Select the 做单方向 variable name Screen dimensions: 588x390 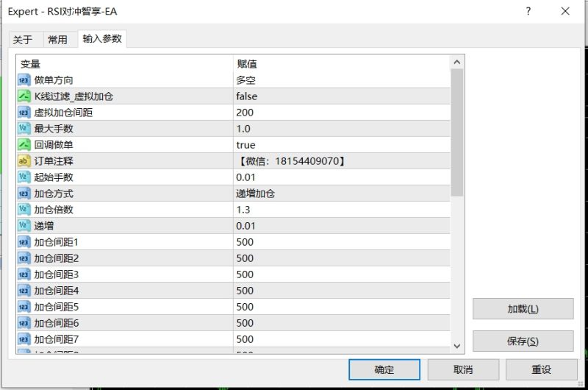(54, 80)
